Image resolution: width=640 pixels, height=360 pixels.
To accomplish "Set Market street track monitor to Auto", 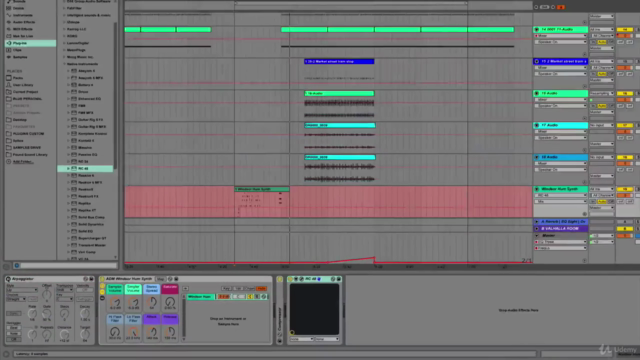I will pyautogui.click(x=602, y=74).
